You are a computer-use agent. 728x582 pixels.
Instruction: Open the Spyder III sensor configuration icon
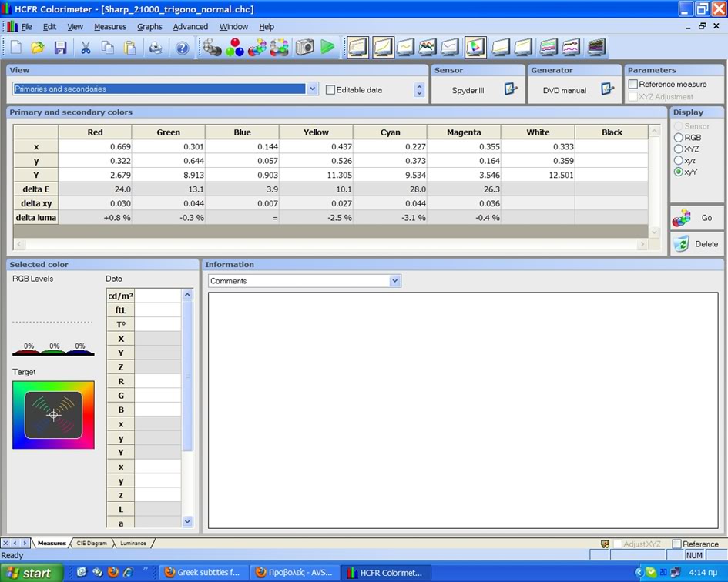point(511,89)
